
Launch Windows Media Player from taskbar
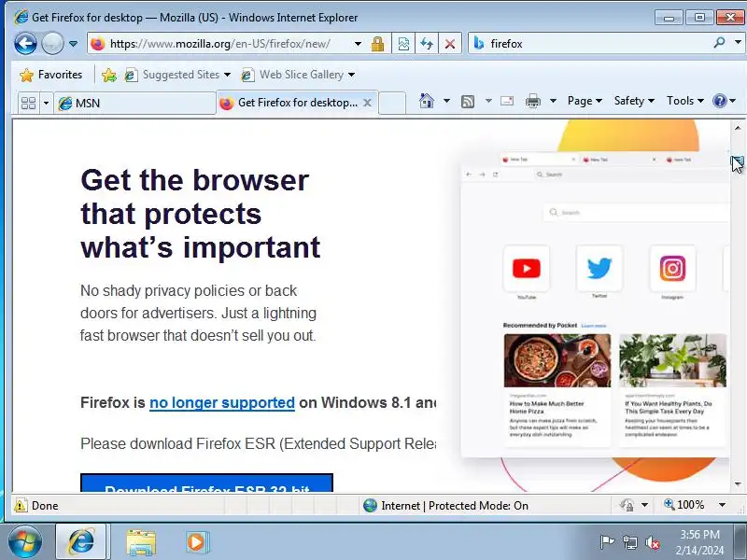click(x=196, y=542)
